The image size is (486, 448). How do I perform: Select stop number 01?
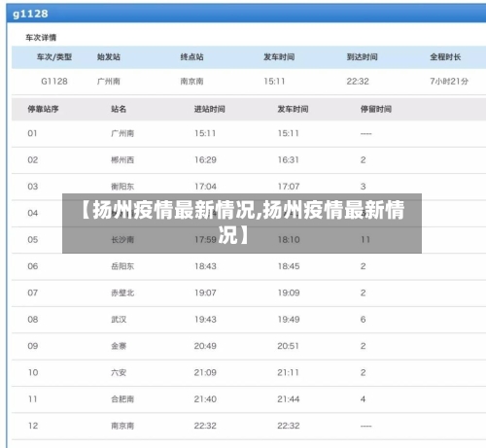pyautogui.click(x=32, y=133)
